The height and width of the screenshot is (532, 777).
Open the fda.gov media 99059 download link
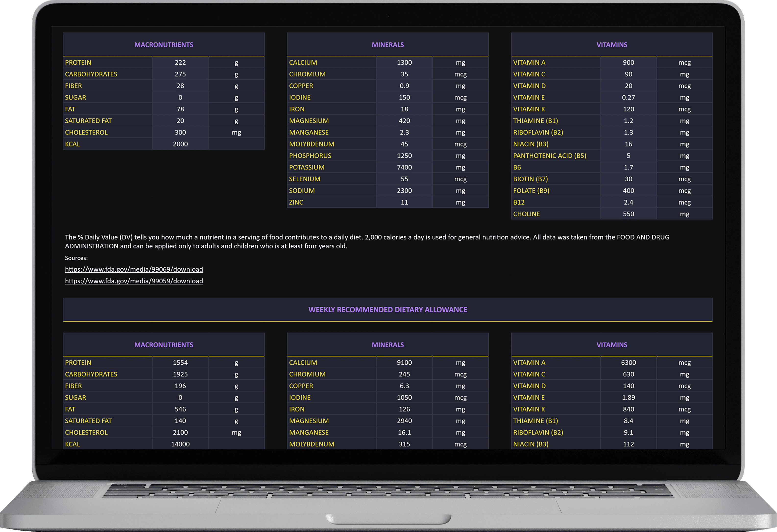pyautogui.click(x=134, y=281)
